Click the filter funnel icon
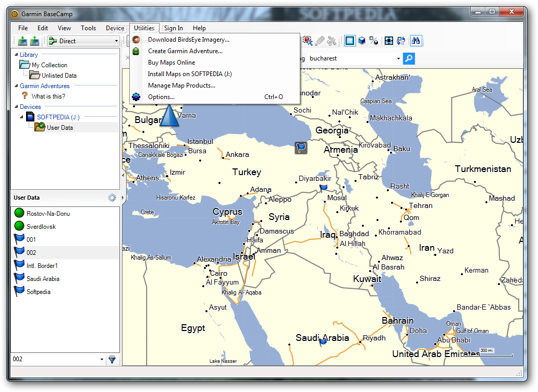Screen dimensions: 538x392 (x=112, y=359)
